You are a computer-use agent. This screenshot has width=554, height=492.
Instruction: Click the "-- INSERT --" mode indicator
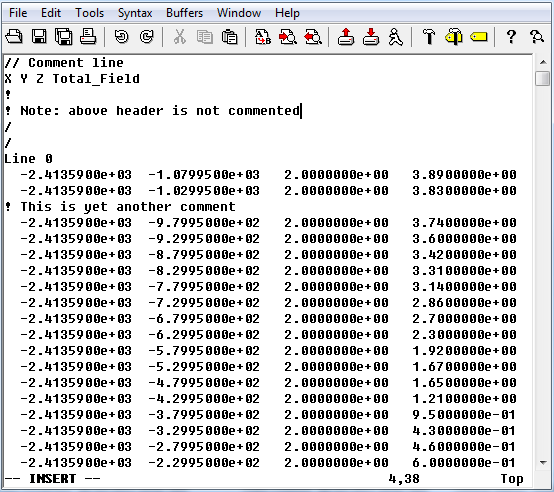[53, 479]
